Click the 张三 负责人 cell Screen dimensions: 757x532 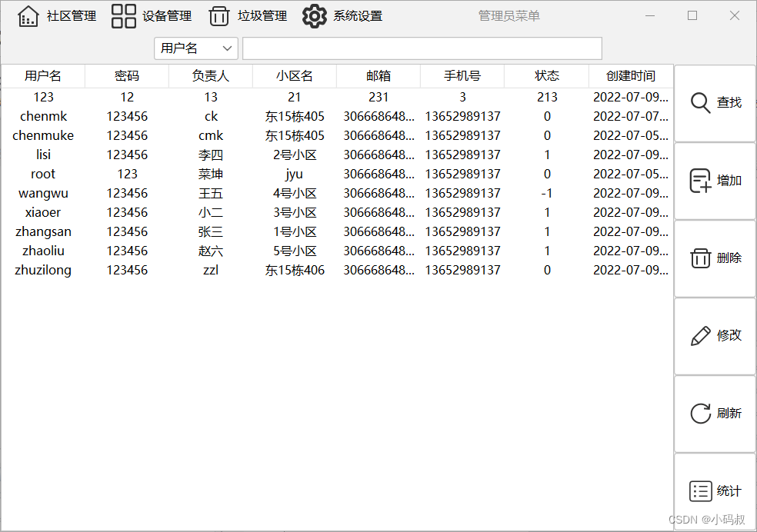[x=211, y=232]
